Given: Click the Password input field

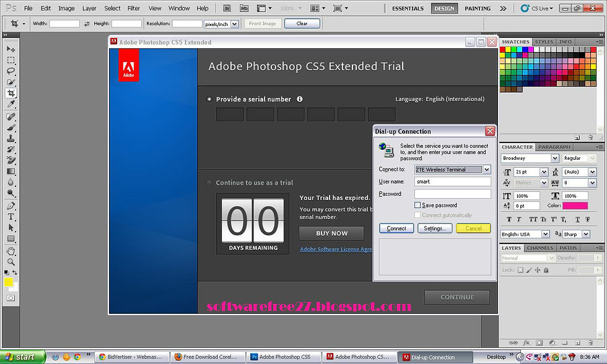Looking at the screenshot, I should pyautogui.click(x=453, y=194).
